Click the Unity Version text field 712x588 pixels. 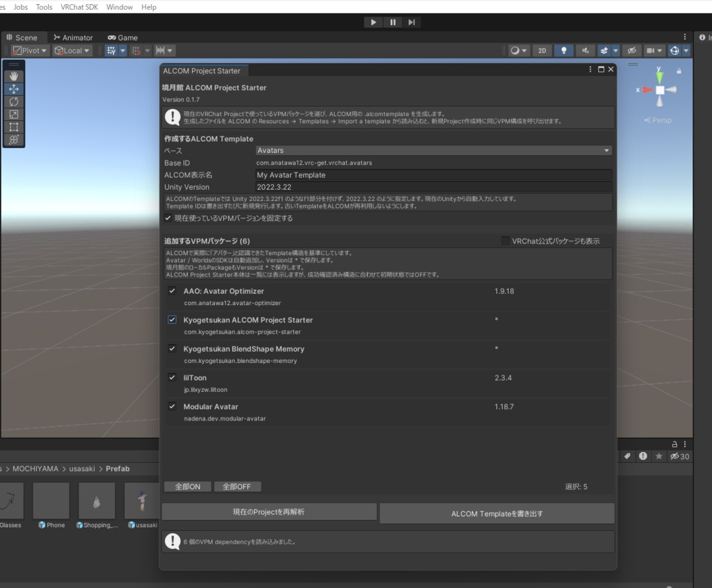pos(434,187)
